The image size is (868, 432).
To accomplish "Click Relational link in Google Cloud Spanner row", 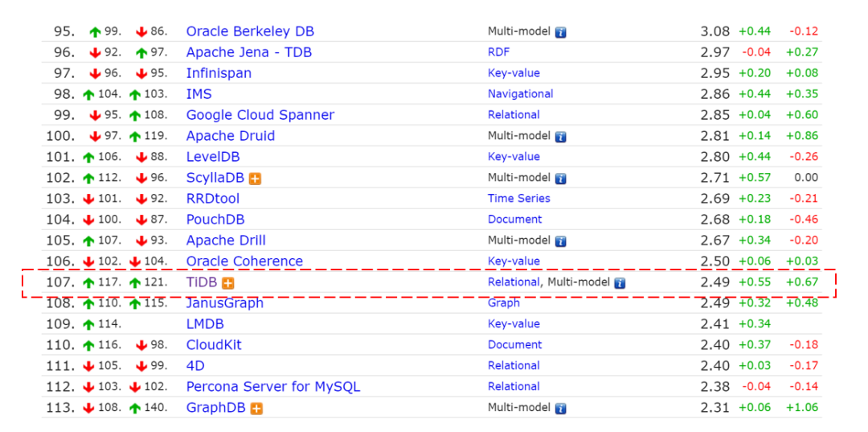I will [514, 115].
